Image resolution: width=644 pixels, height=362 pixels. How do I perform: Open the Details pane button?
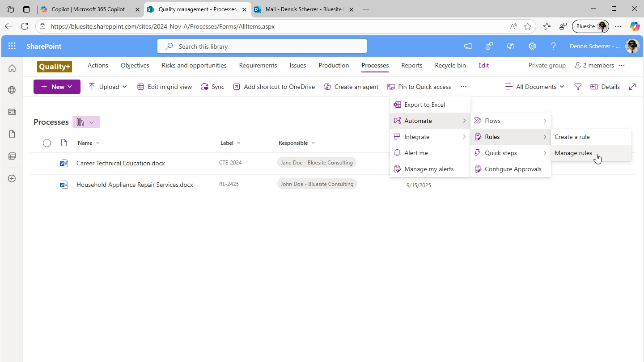tap(605, 87)
